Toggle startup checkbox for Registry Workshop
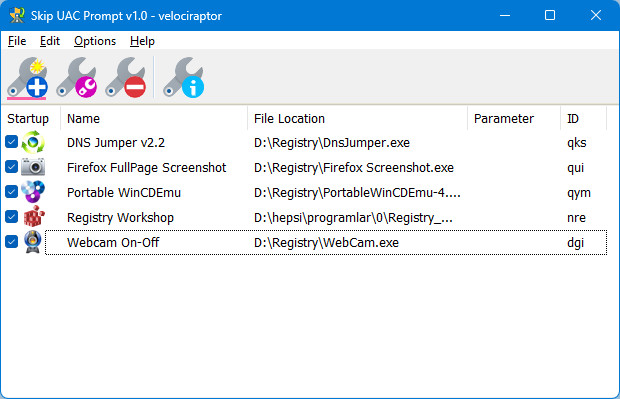 point(11,217)
